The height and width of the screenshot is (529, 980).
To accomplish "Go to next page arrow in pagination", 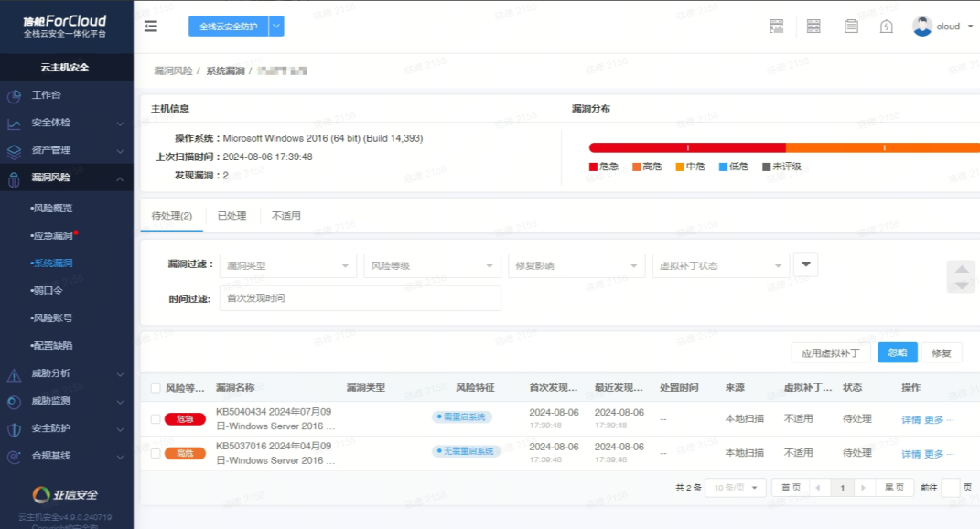I will coord(863,488).
